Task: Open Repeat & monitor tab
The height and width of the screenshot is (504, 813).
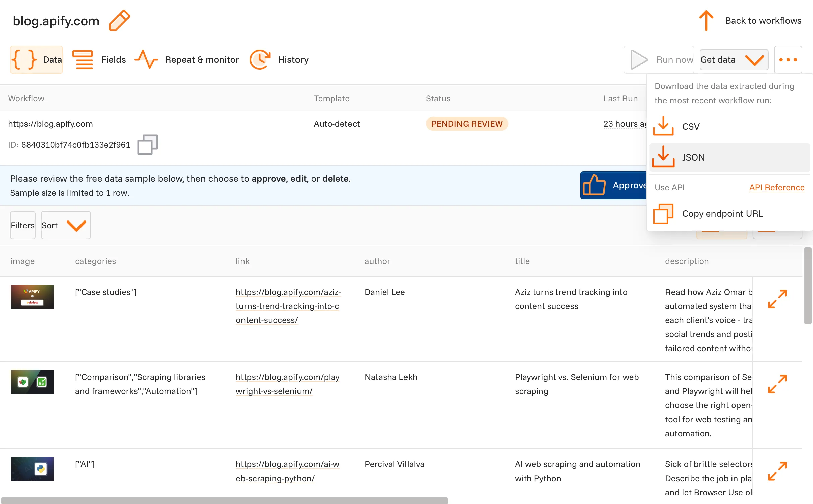Action: [186, 60]
